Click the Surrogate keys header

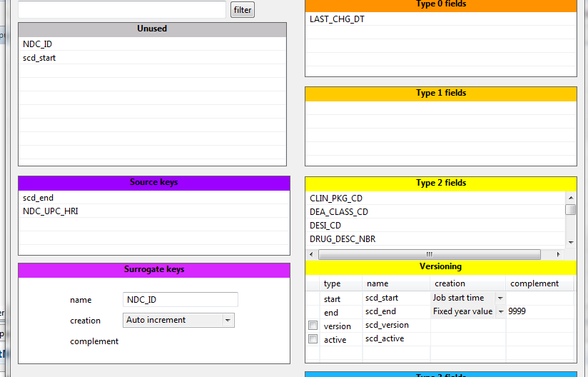[x=153, y=270]
